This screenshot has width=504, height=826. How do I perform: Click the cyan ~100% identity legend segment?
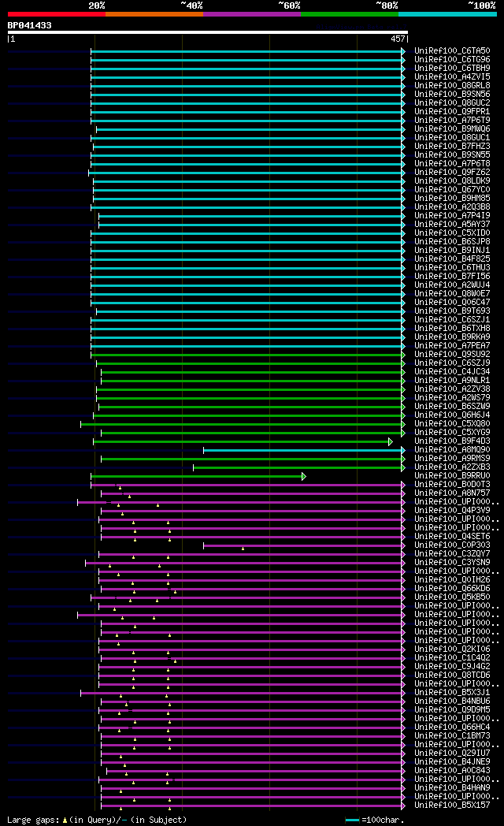448,14
